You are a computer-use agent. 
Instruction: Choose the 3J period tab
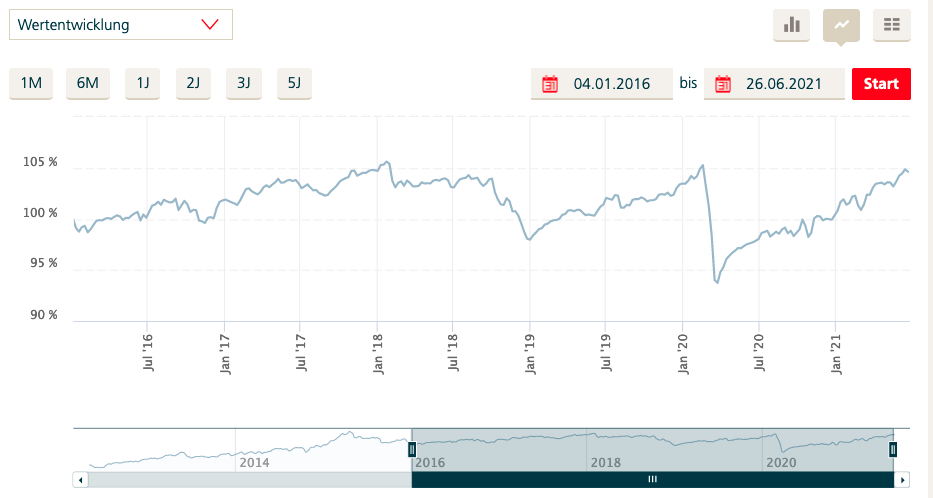click(x=243, y=83)
